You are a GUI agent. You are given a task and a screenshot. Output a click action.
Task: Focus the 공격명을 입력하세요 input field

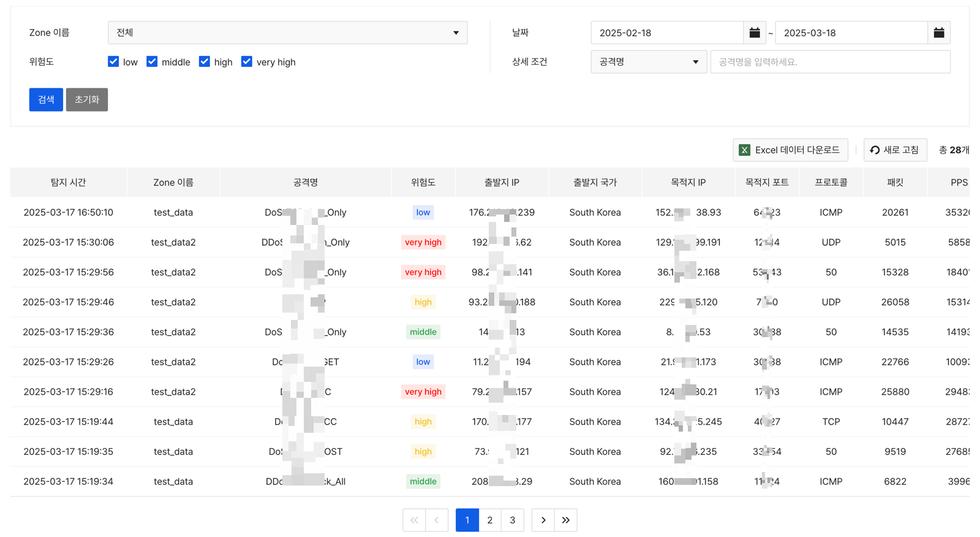click(x=830, y=62)
